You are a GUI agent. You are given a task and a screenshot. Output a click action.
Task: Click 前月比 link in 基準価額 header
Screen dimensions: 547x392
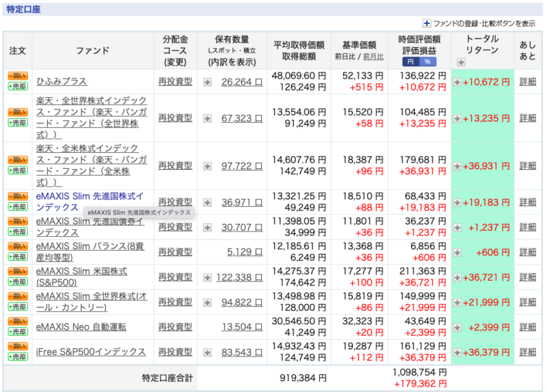[373, 57]
